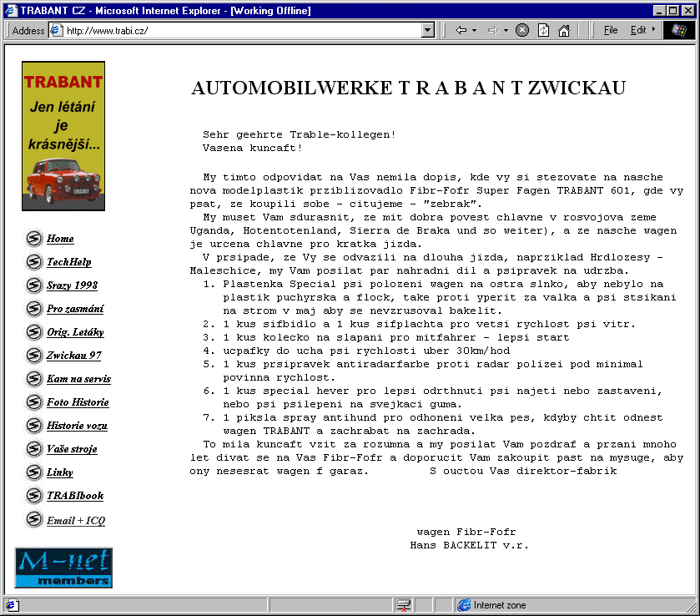Visit the Pro zasmání link
700x616 pixels.
[75, 309]
